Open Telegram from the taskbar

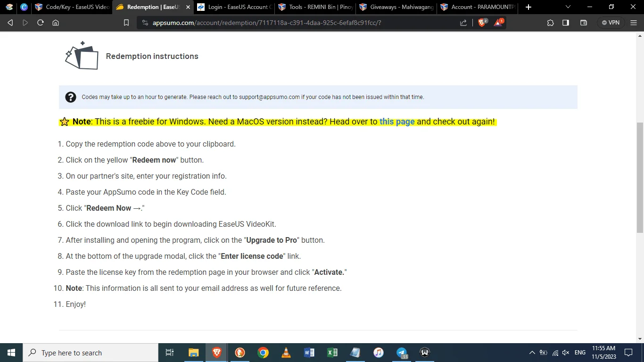pos(402,353)
